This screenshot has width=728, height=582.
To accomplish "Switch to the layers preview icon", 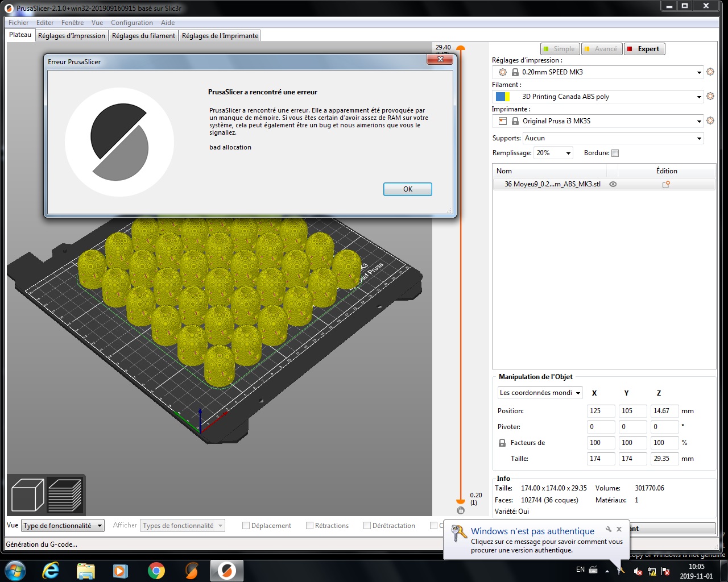I will pos(65,495).
